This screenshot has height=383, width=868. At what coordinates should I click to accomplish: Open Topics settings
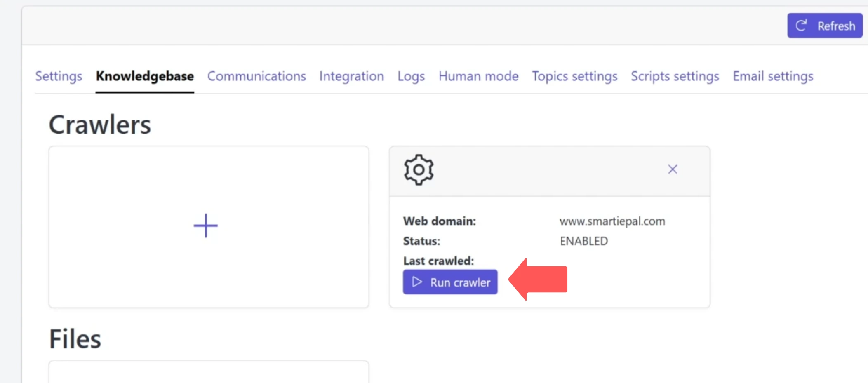coord(574,76)
